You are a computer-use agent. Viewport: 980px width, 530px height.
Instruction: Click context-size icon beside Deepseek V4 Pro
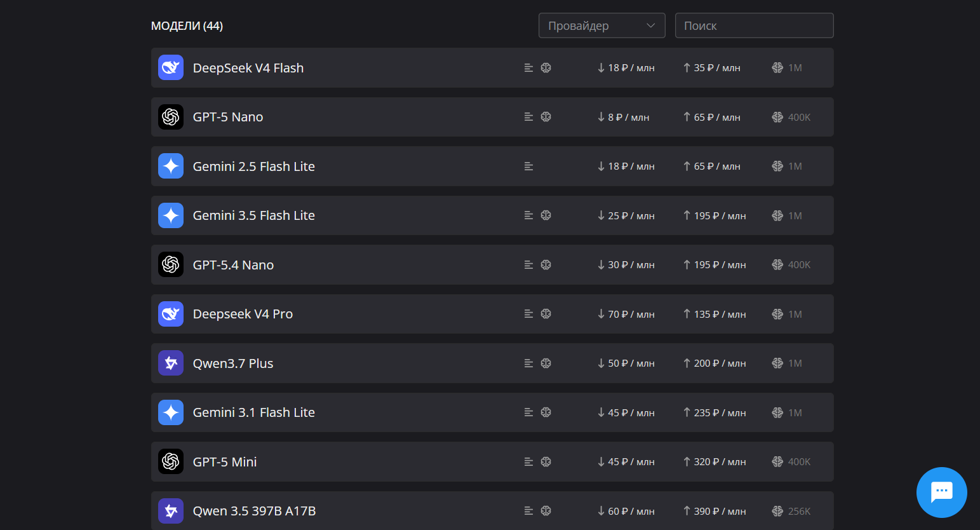click(x=777, y=314)
